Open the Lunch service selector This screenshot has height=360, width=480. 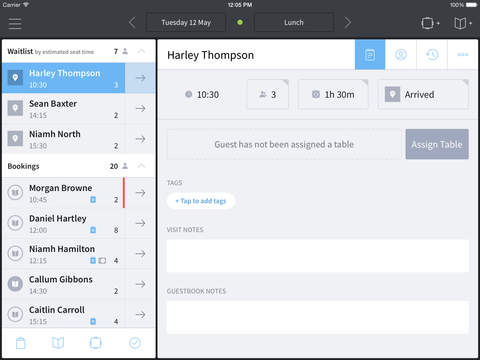point(294,22)
